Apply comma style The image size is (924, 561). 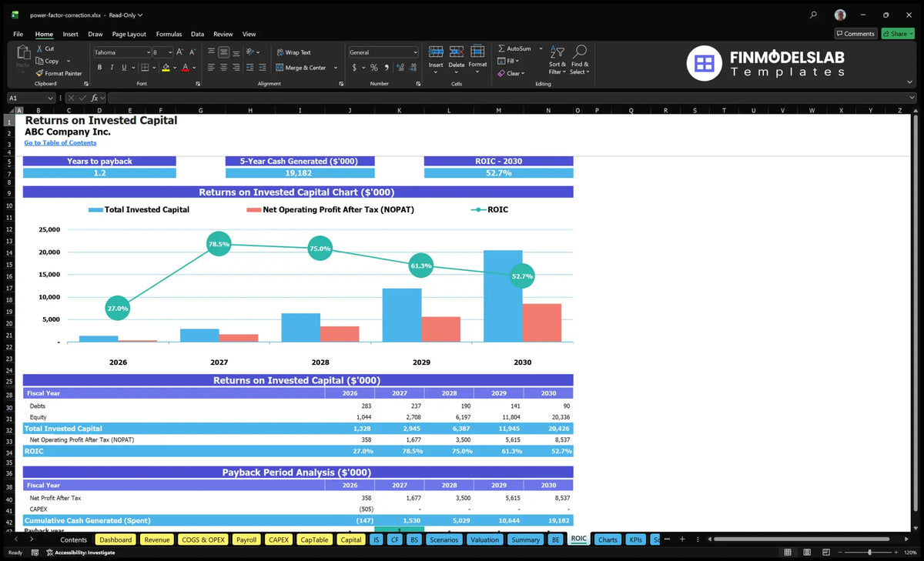386,68
